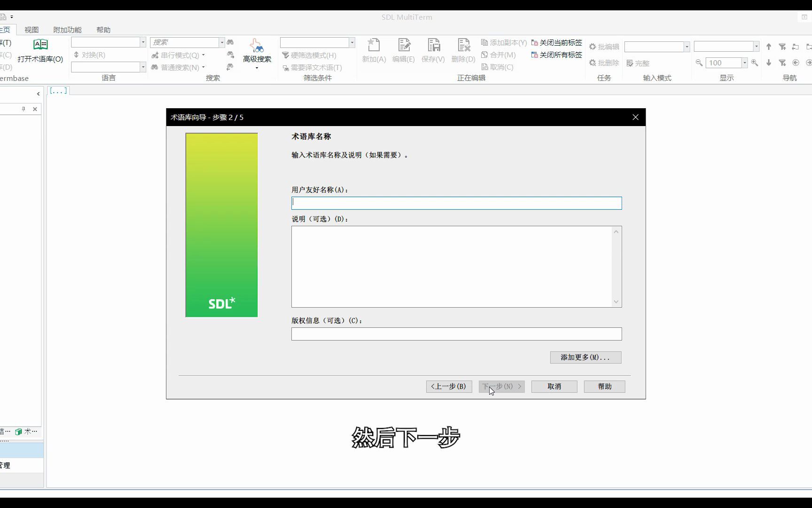Open the target language dropdown
Screen dimensions: 812x508
coord(143,67)
